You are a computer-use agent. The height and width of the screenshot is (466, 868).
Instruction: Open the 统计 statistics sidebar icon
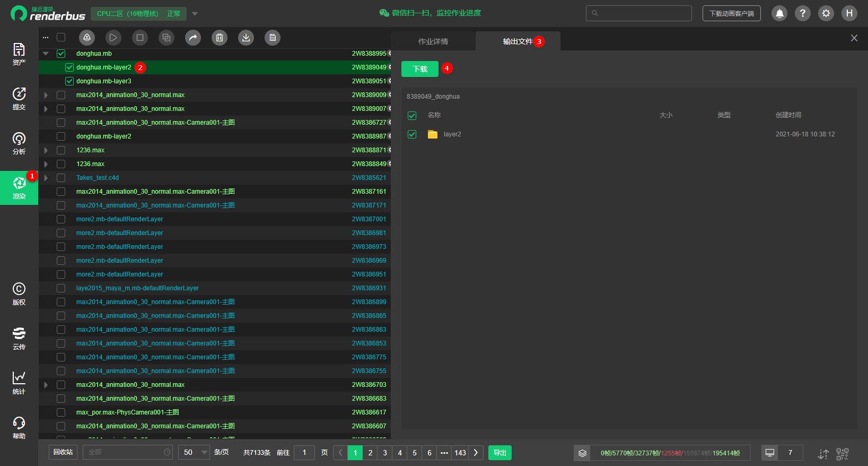pyautogui.click(x=19, y=383)
